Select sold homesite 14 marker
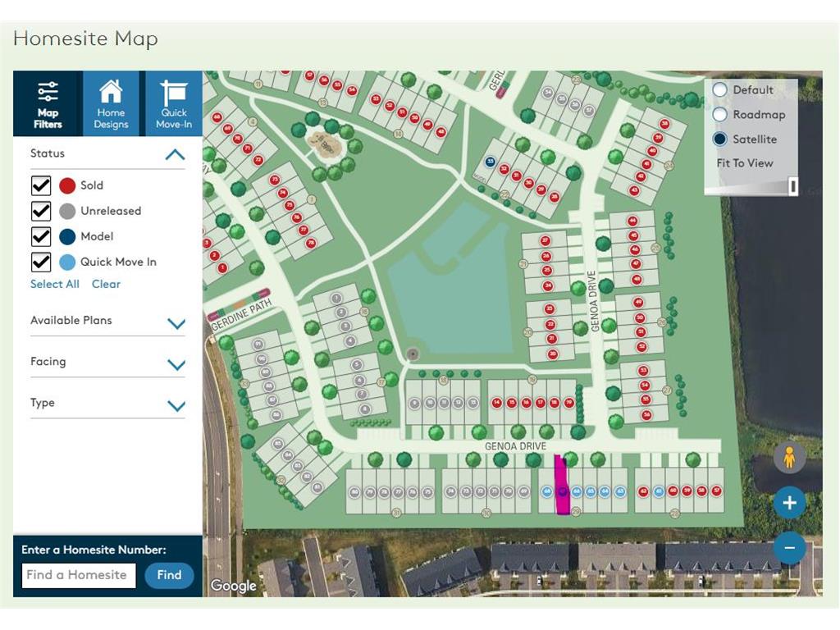This screenshot has width=840, height=630. tap(496, 403)
